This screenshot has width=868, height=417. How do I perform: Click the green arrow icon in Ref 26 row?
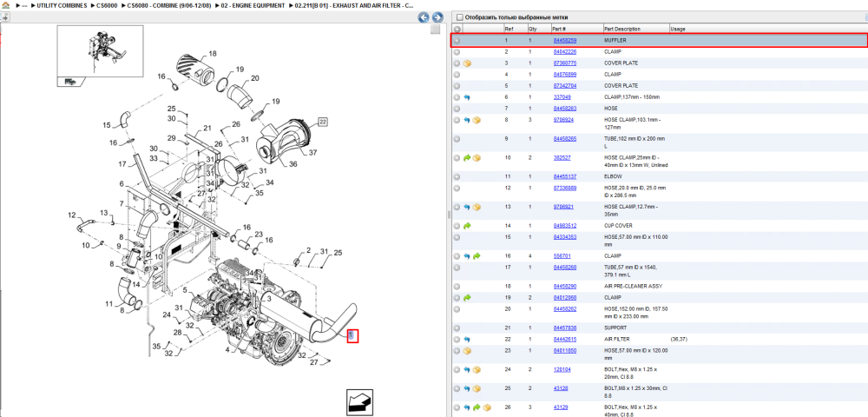(477, 407)
